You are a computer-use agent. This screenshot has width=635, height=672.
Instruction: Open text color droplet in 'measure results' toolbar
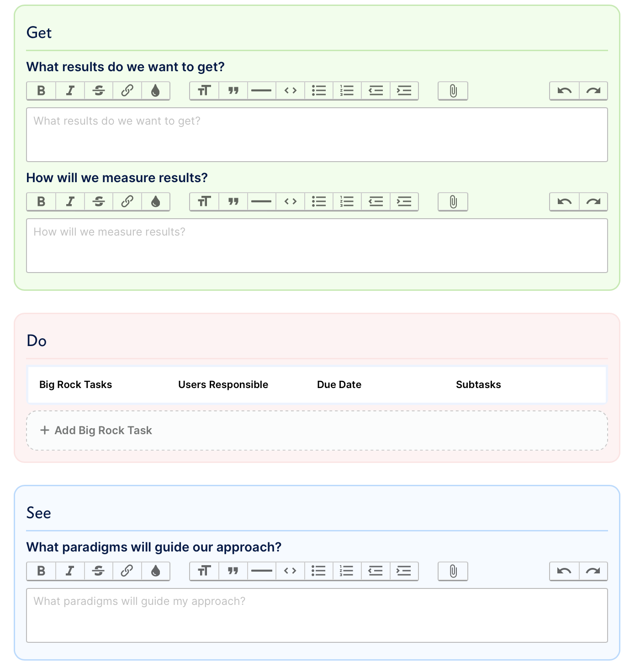click(x=155, y=202)
